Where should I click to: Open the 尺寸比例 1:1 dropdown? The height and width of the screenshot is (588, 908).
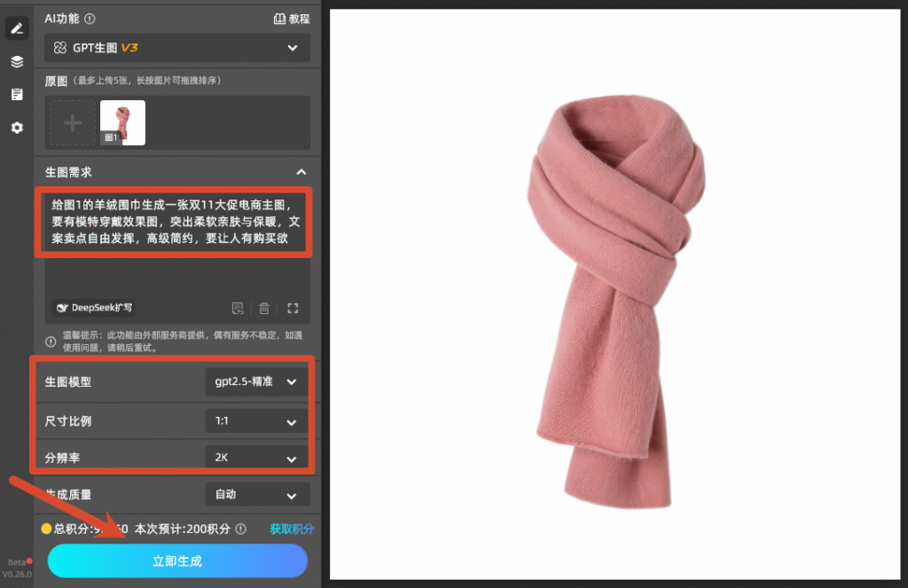[x=256, y=421]
